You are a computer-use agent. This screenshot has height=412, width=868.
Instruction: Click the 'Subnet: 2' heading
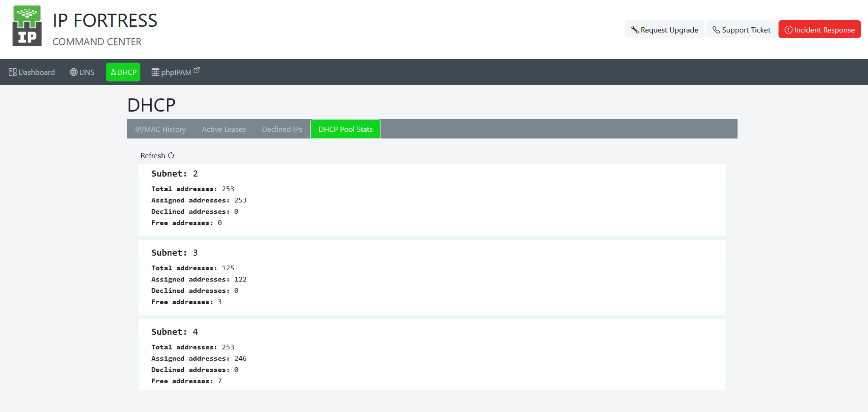click(x=174, y=174)
